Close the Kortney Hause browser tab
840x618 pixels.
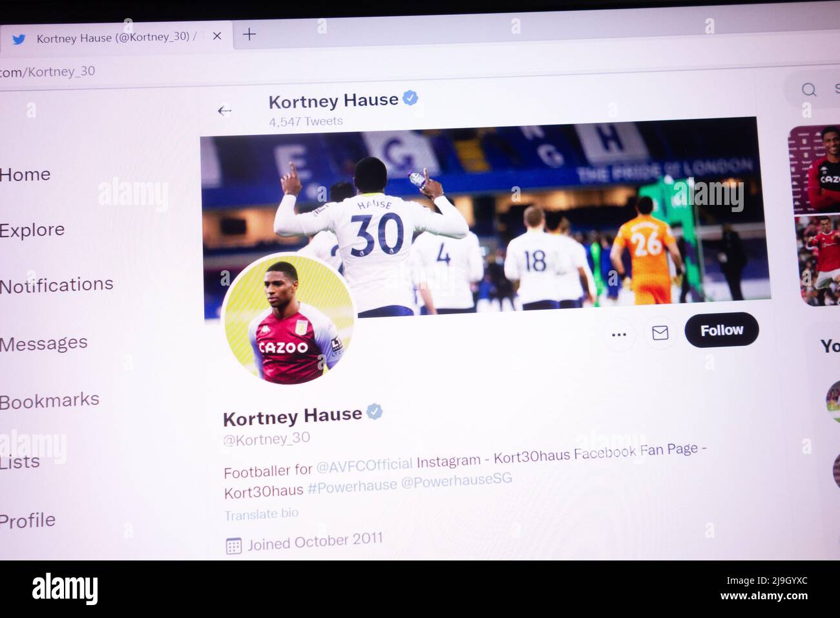217,36
